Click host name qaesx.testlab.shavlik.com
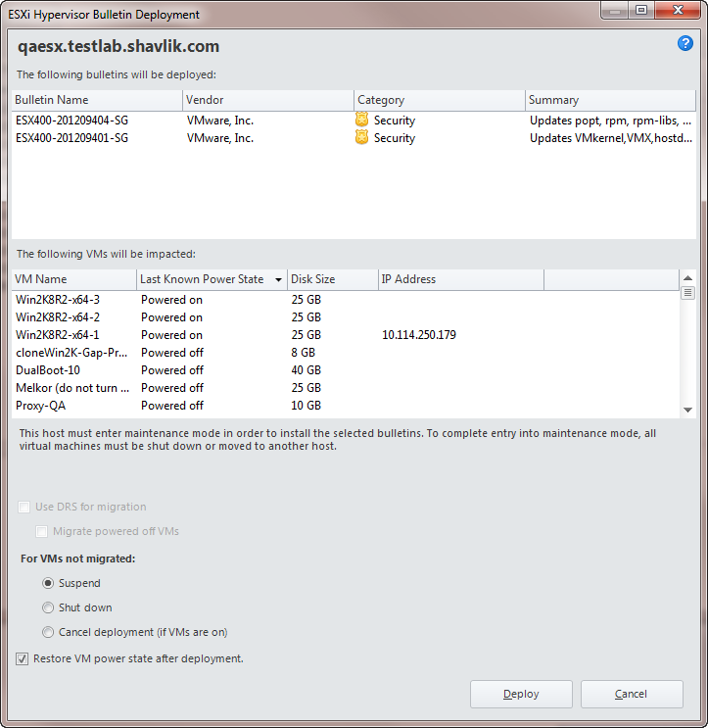The height and width of the screenshot is (728, 708). point(118,46)
